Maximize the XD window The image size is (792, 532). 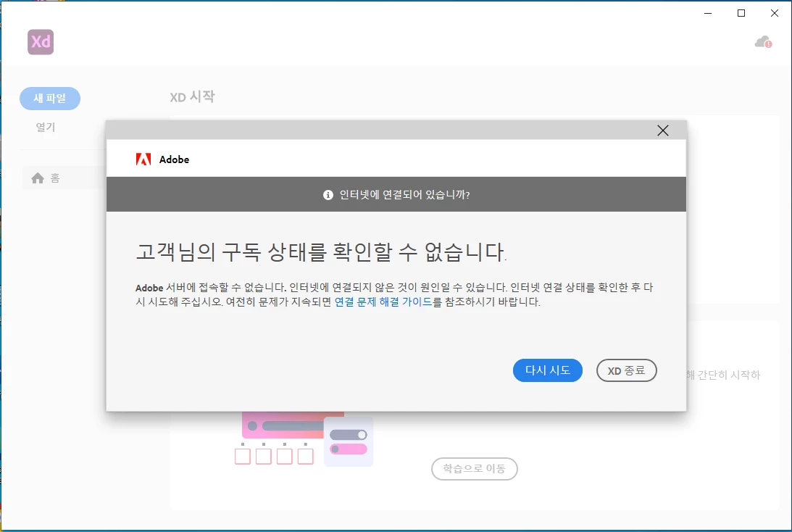741,13
